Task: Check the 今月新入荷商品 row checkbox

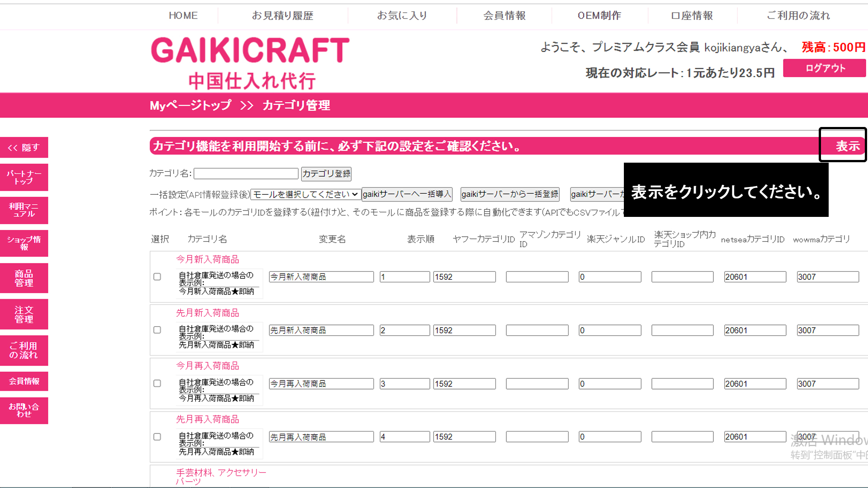Action: tap(157, 277)
